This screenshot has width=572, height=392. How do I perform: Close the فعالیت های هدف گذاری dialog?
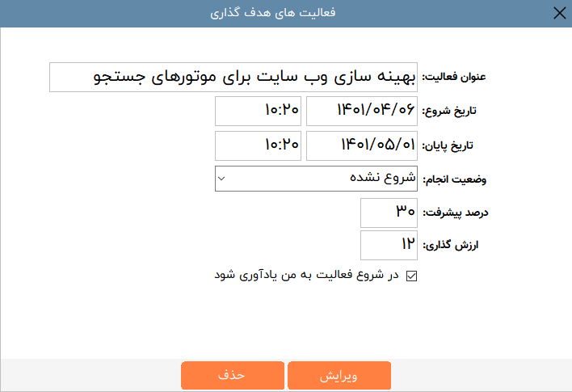[x=558, y=13]
